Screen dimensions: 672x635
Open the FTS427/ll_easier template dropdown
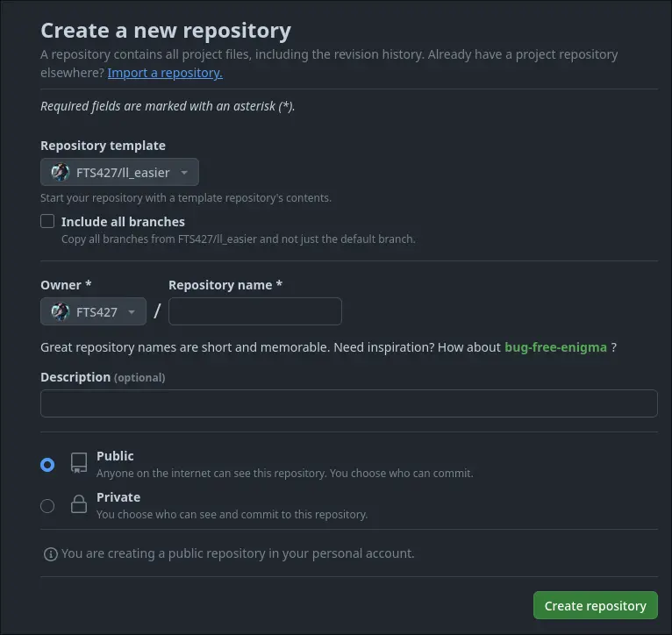119,172
